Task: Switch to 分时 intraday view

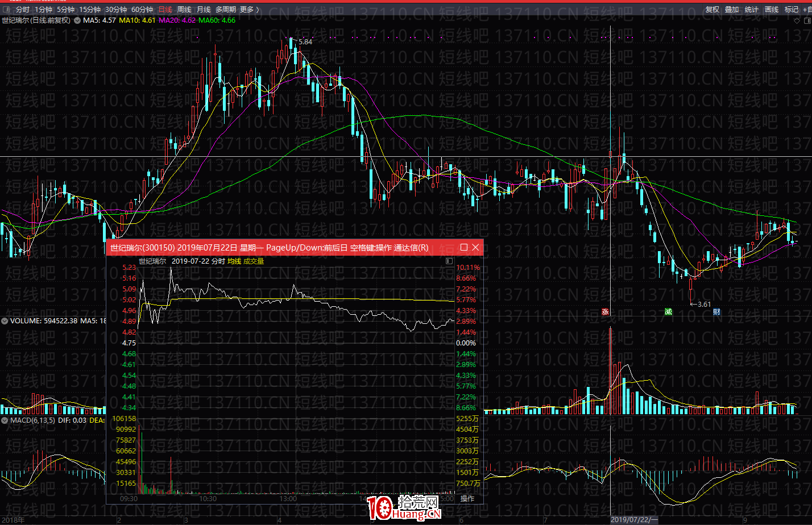Action: (23, 10)
